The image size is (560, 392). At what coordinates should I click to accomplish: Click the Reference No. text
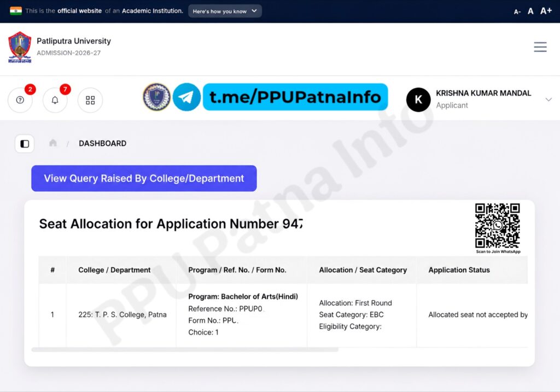[226, 308]
